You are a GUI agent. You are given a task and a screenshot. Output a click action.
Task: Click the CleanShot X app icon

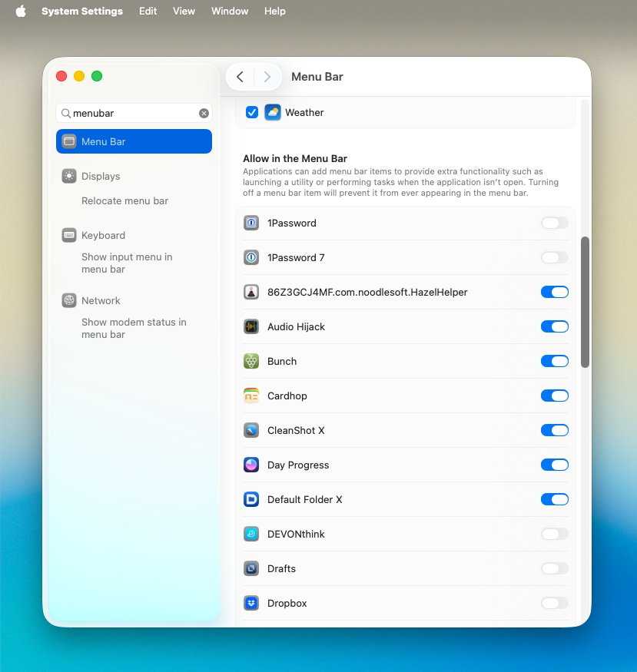point(251,430)
